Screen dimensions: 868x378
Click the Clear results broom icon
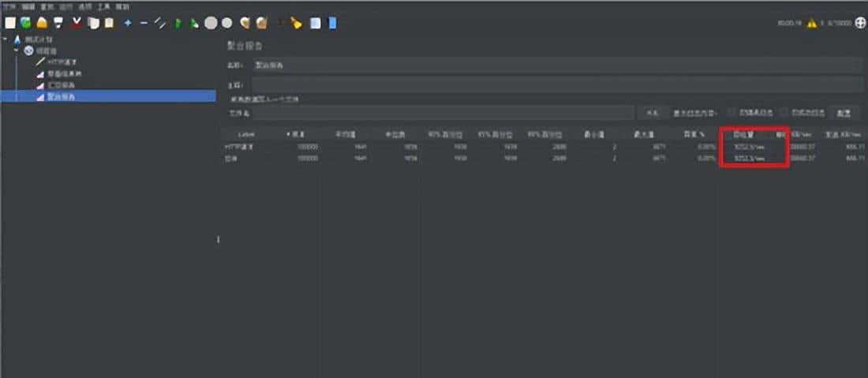[245, 23]
